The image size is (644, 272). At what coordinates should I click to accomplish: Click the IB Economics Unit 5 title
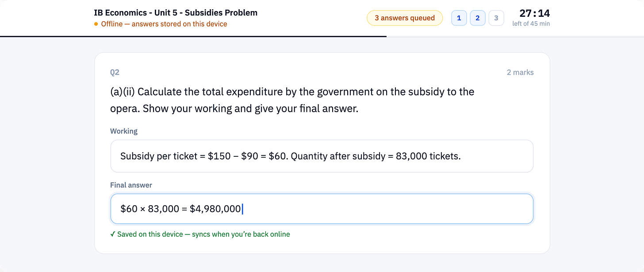point(176,13)
